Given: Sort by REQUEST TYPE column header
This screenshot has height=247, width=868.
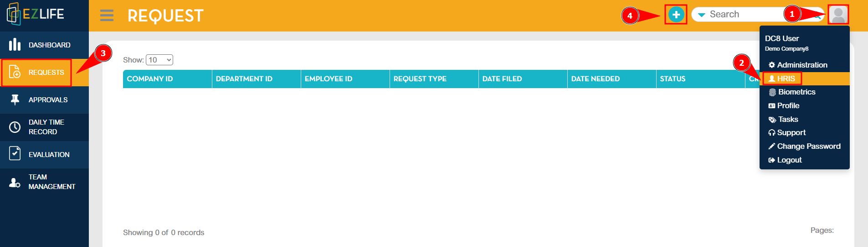Looking at the screenshot, I should [434, 79].
